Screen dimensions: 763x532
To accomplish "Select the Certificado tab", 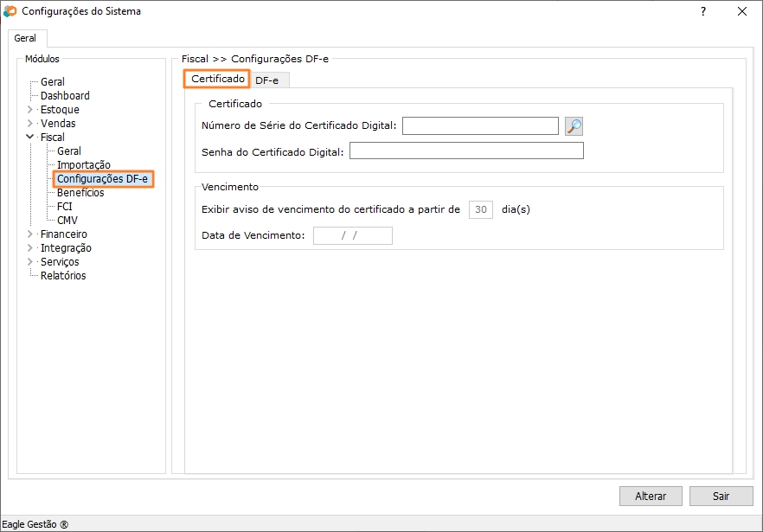I will point(217,79).
